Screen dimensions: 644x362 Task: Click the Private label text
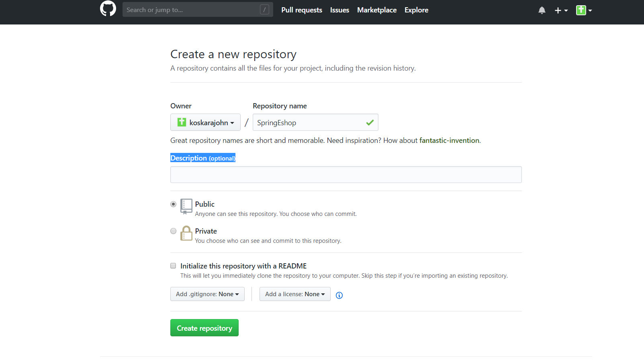(206, 231)
